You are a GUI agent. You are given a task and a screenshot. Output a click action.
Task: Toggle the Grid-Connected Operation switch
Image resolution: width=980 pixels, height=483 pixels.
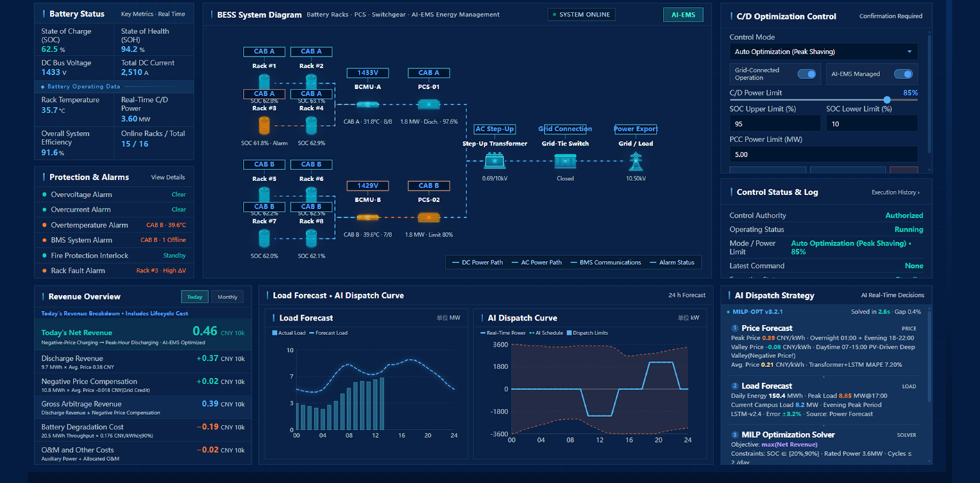(x=806, y=74)
